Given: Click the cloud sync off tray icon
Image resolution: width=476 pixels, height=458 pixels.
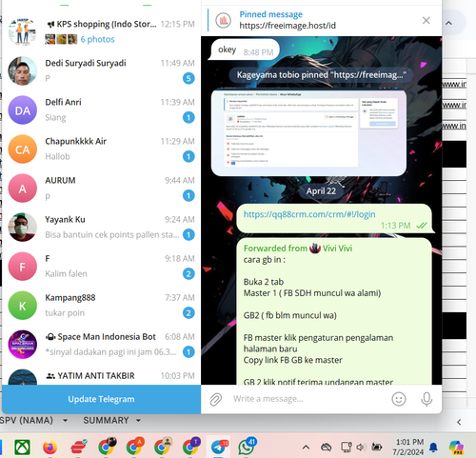Looking at the screenshot, I should pos(326,448).
